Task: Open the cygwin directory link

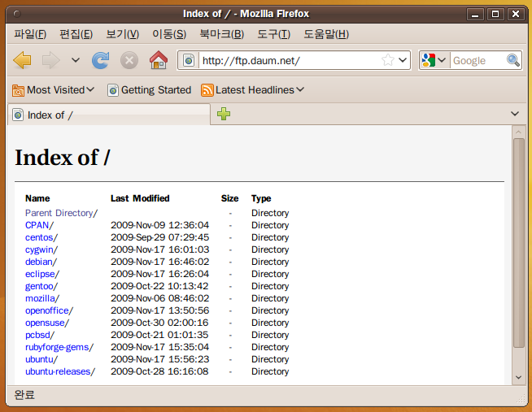Action: pyautogui.click(x=39, y=249)
